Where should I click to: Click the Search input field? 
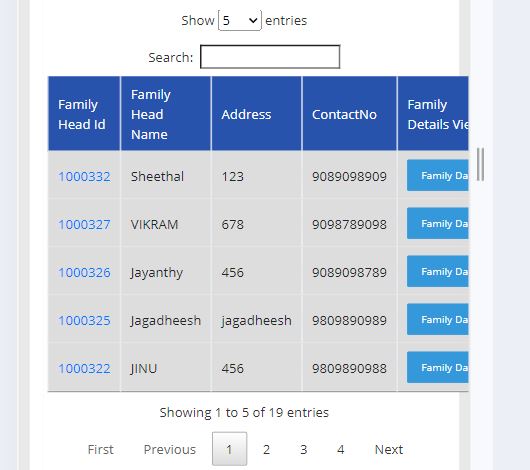pos(270,57)
